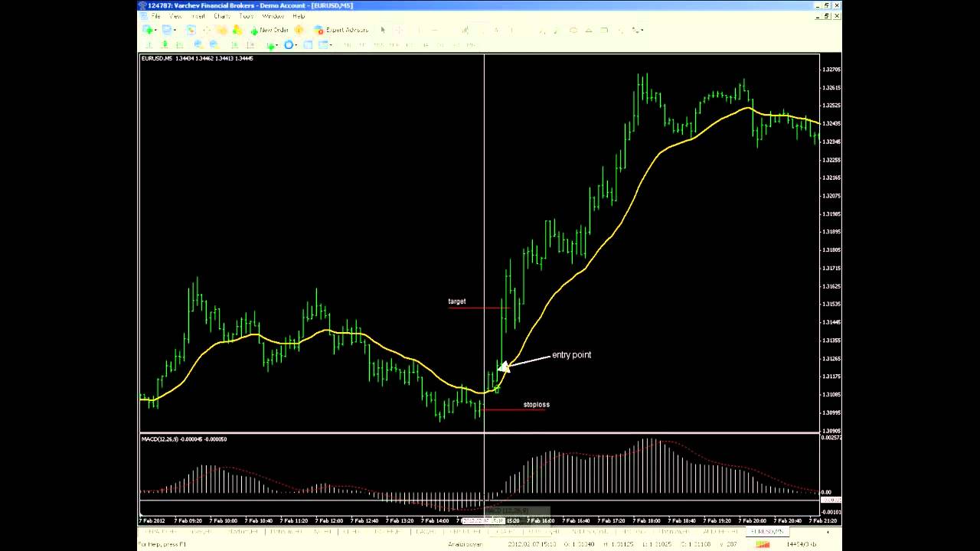Select the EURUSD,M5 chart tab

tap(767, 531)
